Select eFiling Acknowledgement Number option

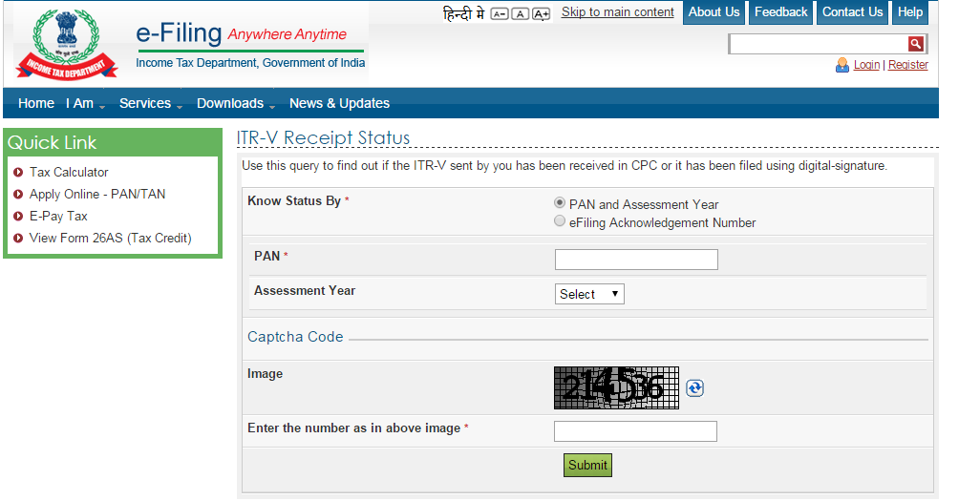560,220
